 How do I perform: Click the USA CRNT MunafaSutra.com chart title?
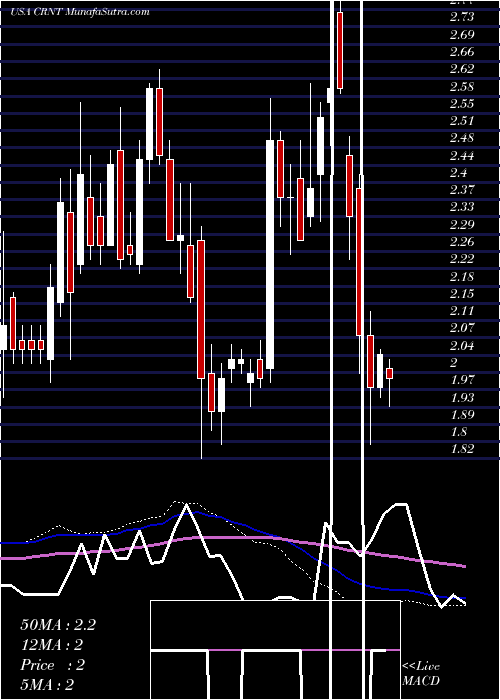80,12
